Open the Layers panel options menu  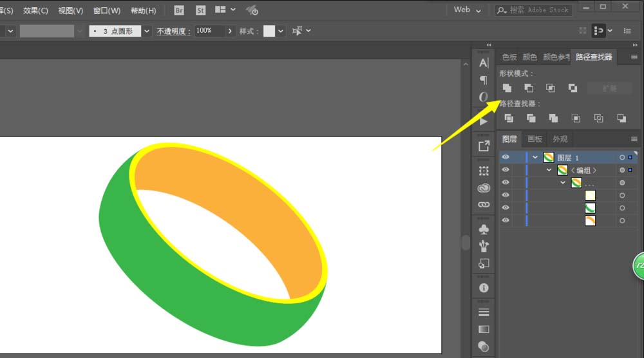634,139
